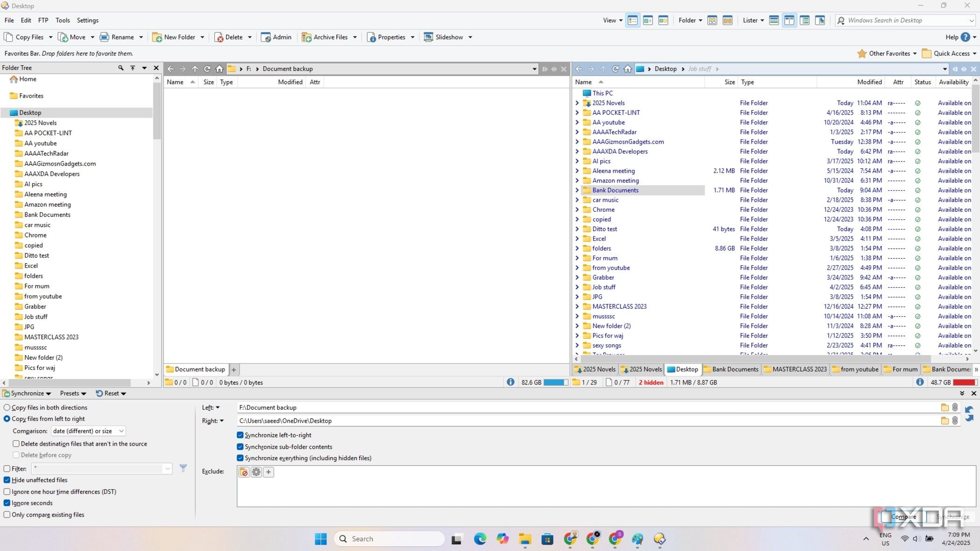Click right pane 48.7 GB disk usage bar
This screenshot has height=551, width=980.
(965, 383)
